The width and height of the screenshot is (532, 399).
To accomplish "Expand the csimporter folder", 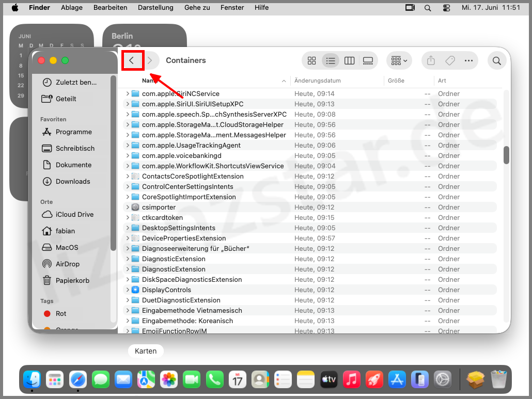I will coord(128,207).
